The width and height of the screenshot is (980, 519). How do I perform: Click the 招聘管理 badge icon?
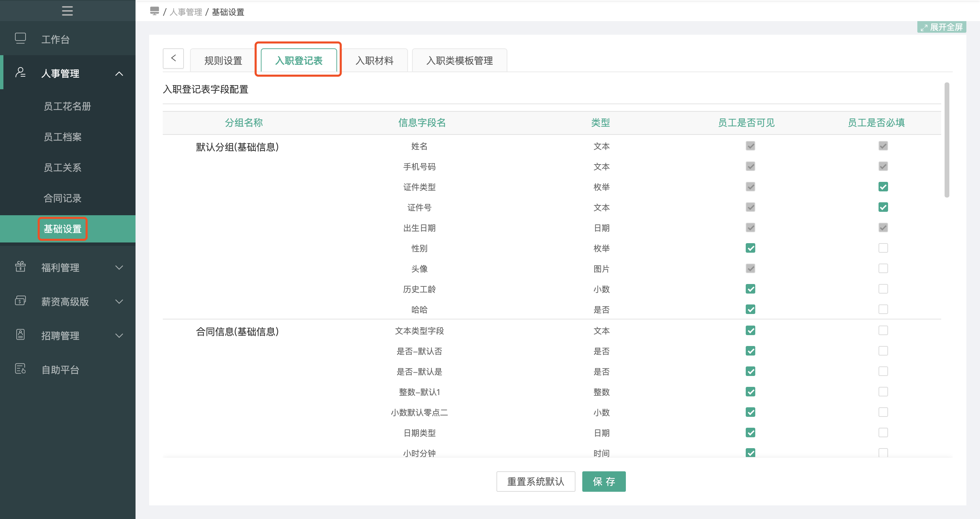coord(20,335)
